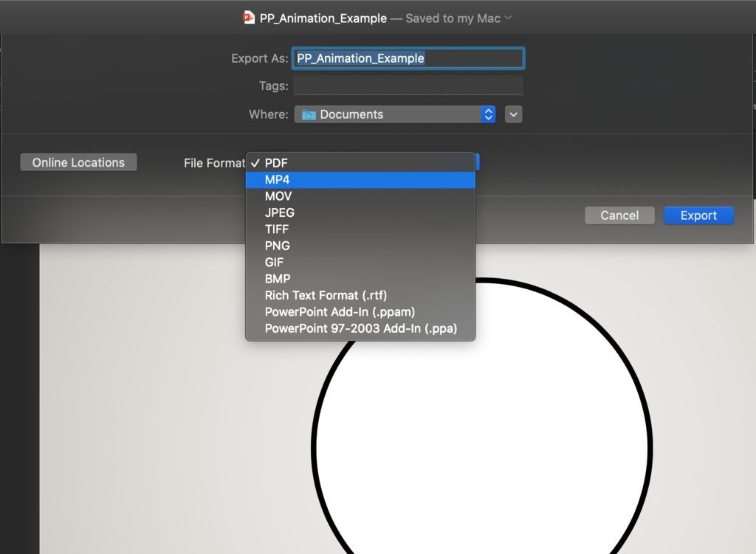The height and width of the screenshot is (554, 756).
Task: Cancel the export dialog
Action: pos(619,215)
